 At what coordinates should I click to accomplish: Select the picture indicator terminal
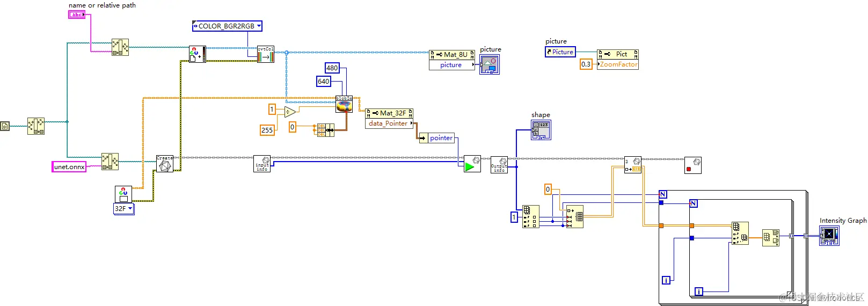click(490, 64)
